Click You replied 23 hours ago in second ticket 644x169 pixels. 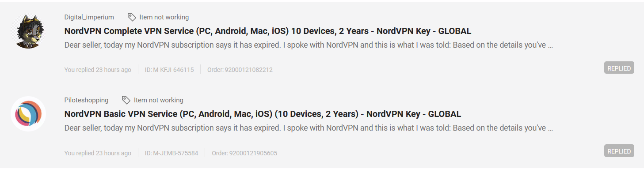click(98, 153)
